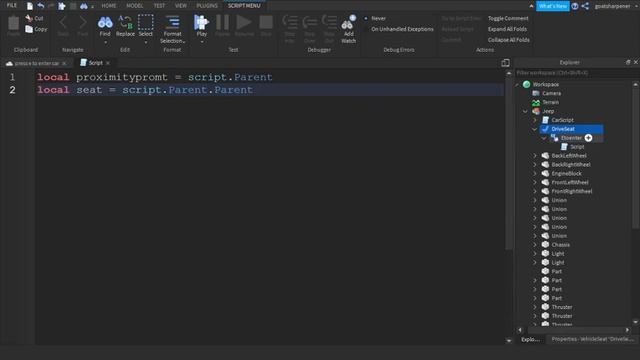
Task: Open the FILE menu
Action: tap(12, 6)
